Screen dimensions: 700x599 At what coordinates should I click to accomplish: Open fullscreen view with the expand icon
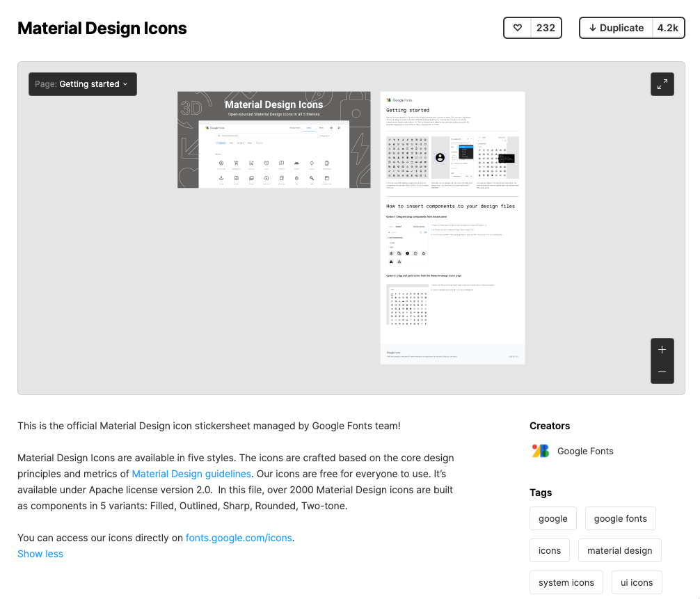[662, 83]
